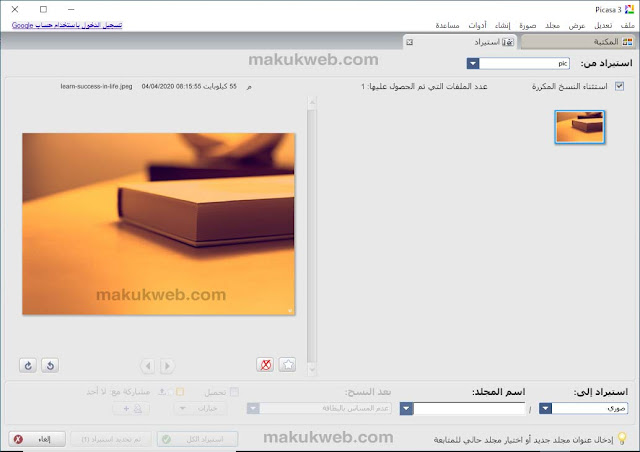Click the thumbnail list scrollbar track

click(312, 235)
